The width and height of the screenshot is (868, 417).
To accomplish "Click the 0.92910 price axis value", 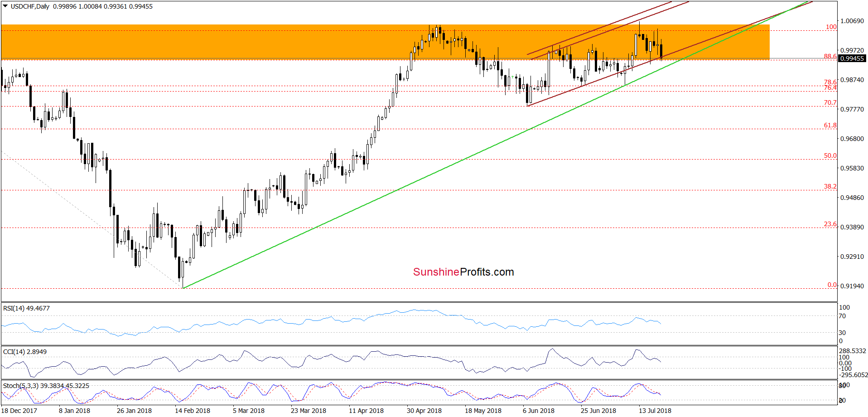I will [x=852, y=257].
